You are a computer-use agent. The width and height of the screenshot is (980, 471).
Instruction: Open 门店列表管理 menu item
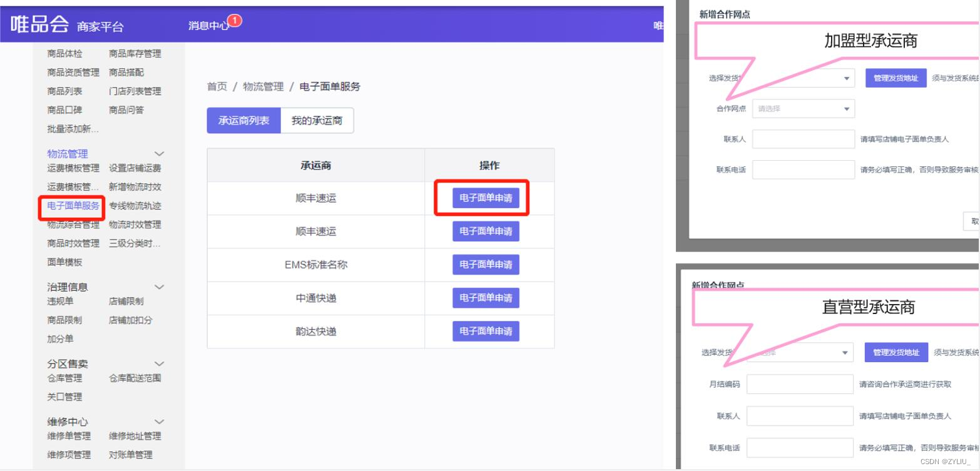(135, 91)
